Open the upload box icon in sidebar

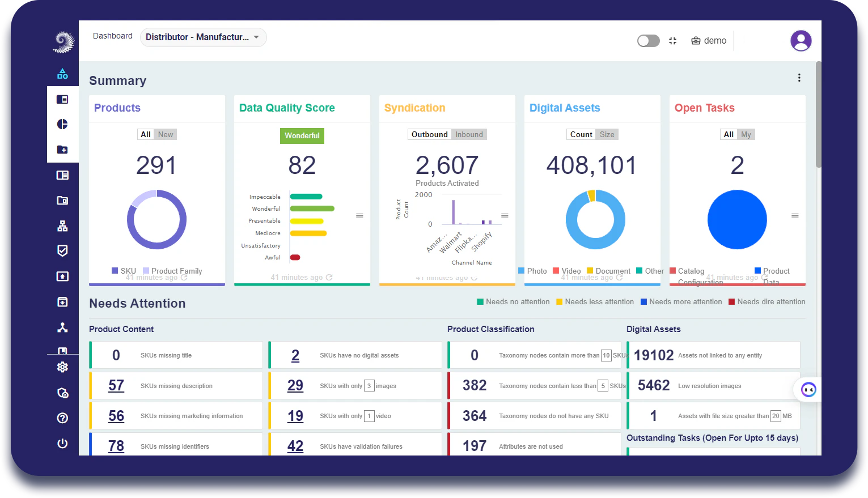tap(62, 276)
